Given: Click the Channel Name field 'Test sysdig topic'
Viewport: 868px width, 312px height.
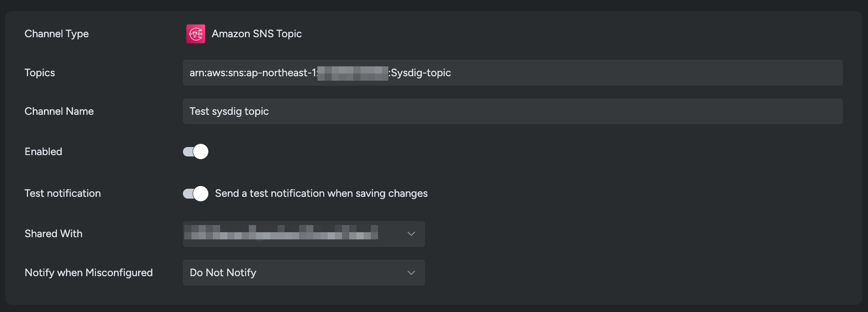Looking at the screenshot, I should click(x=229, y=111).
